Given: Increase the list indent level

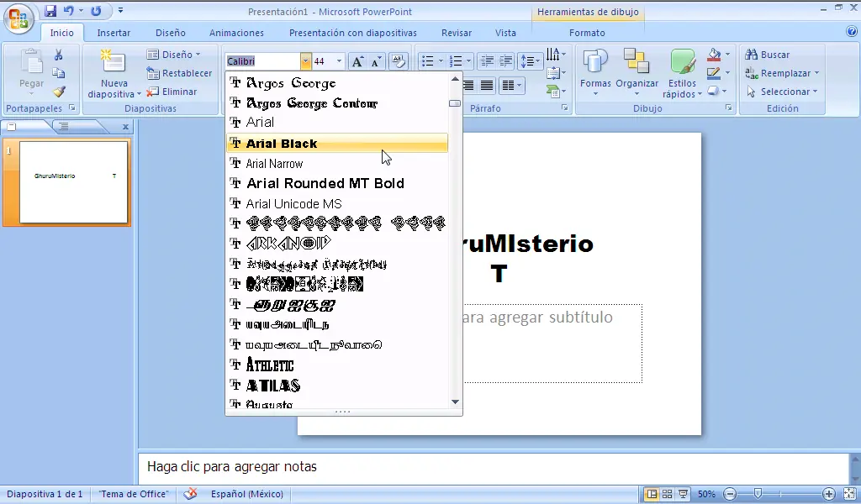Looking at the screenshot, I should 505,61.
